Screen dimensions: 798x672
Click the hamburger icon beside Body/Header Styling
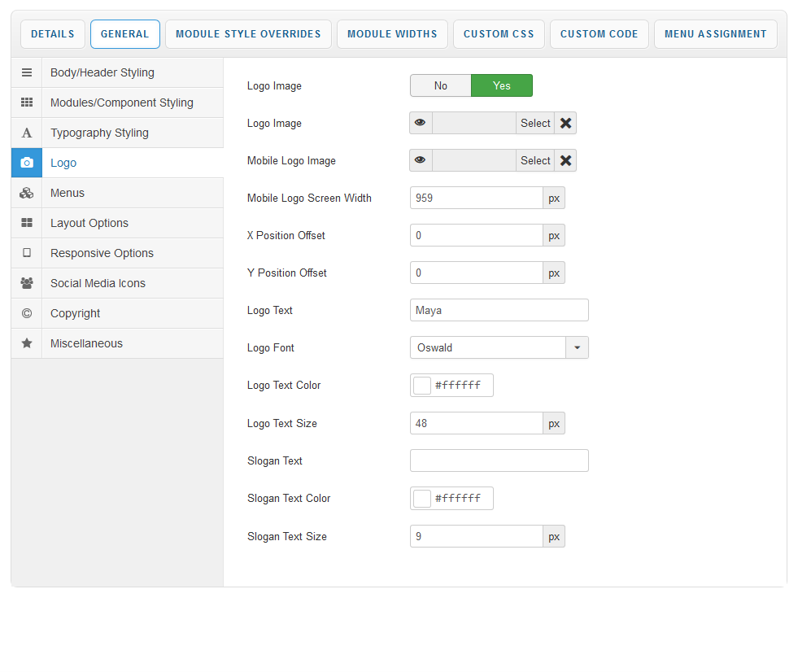point(27,72)
